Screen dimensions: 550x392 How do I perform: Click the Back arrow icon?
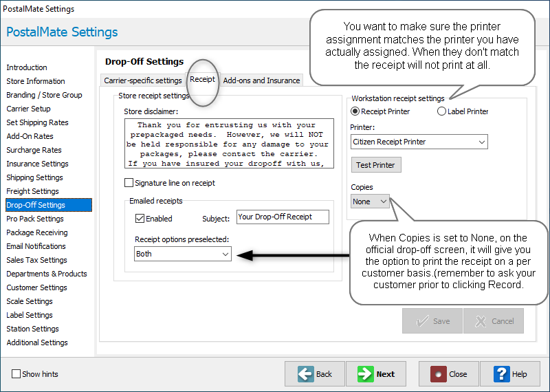point(306,374)
